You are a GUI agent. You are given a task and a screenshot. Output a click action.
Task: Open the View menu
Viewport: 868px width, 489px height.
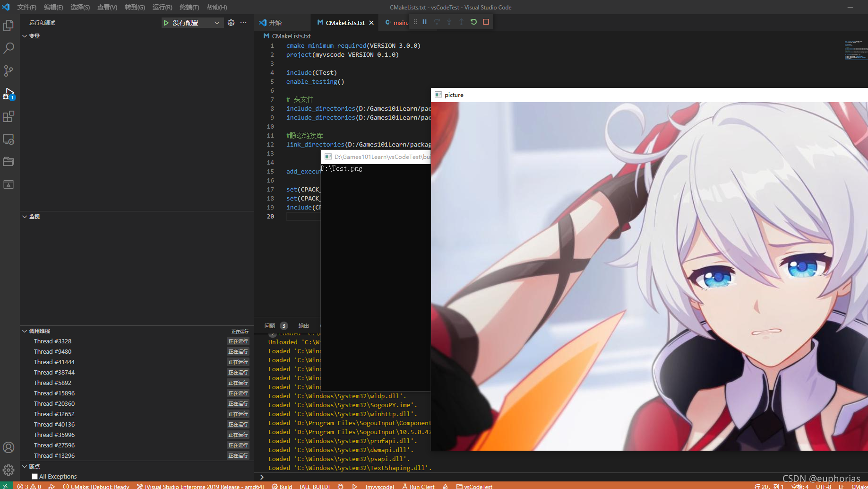107,7
